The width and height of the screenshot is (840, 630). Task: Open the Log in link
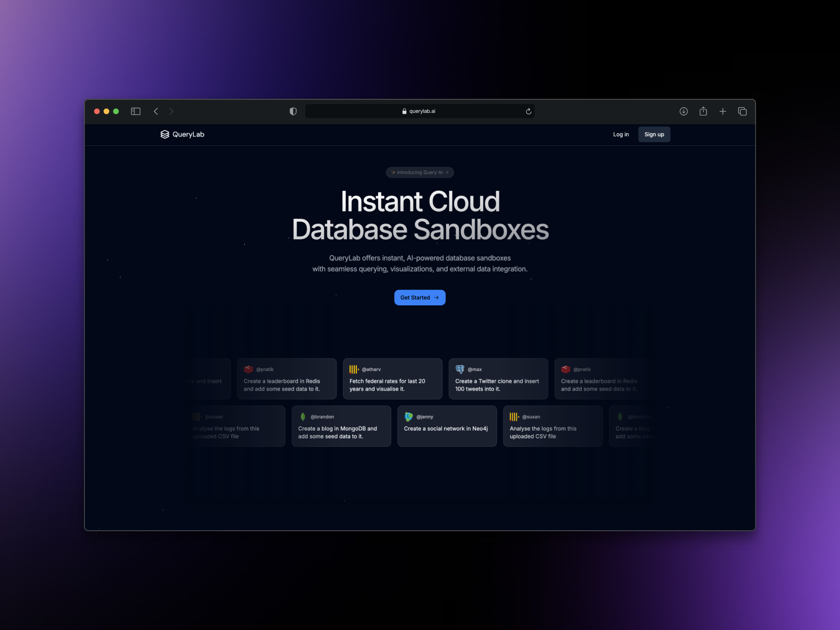pos(621,134)
